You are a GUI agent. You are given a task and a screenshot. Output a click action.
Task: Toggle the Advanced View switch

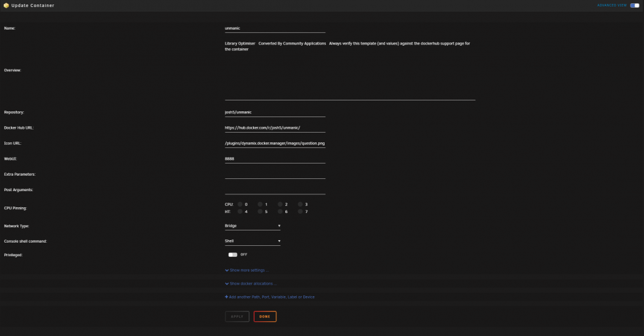(634, 5)
